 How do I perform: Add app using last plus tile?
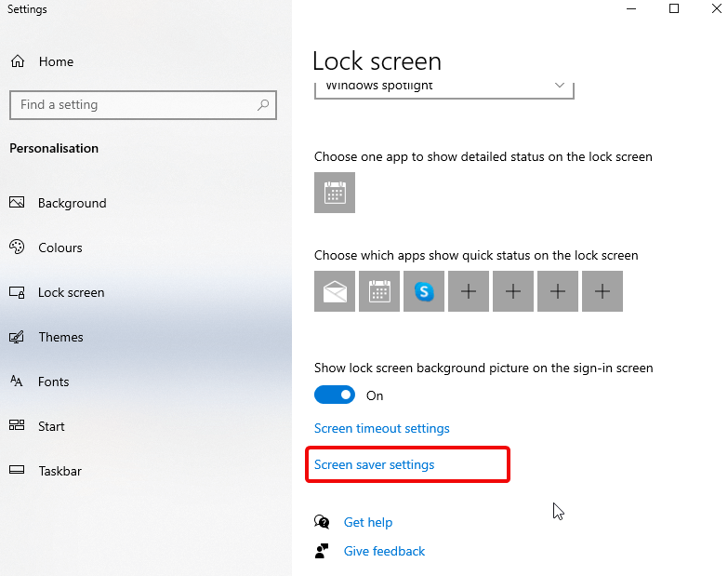click(x=602, y=291)
